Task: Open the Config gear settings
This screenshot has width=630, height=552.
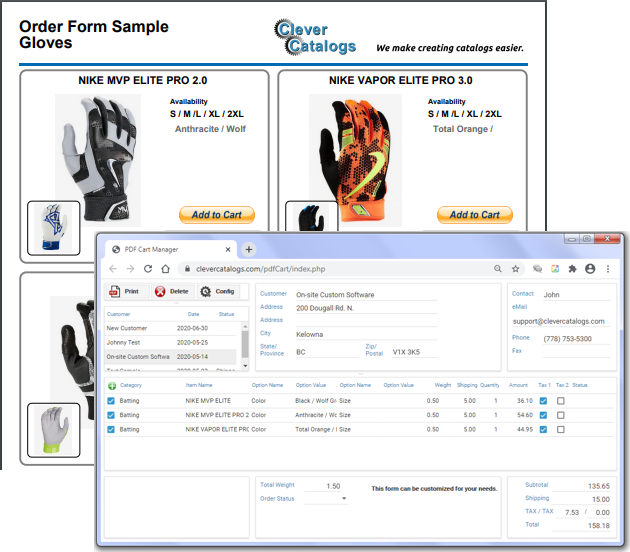Action: (217, 291)
